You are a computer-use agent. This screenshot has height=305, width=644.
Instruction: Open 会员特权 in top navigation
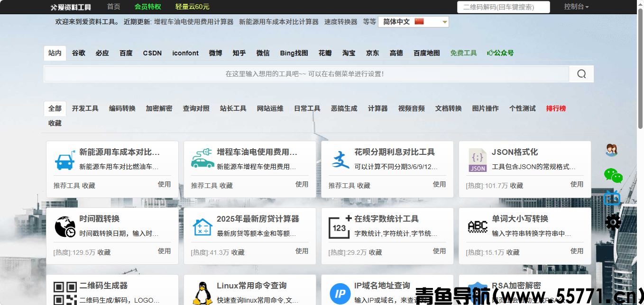point(147,7)
